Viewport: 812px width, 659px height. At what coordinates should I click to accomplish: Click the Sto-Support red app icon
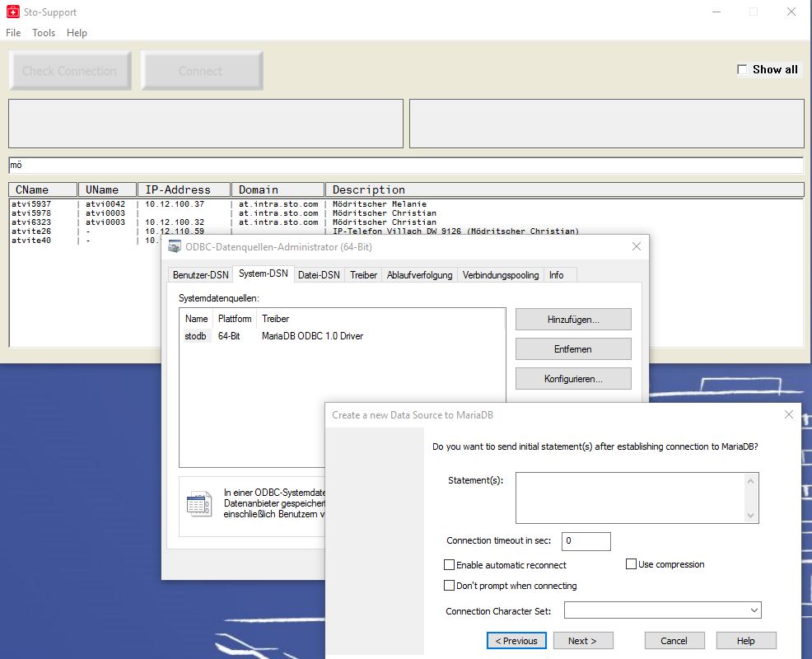click(x=12, y=12)
